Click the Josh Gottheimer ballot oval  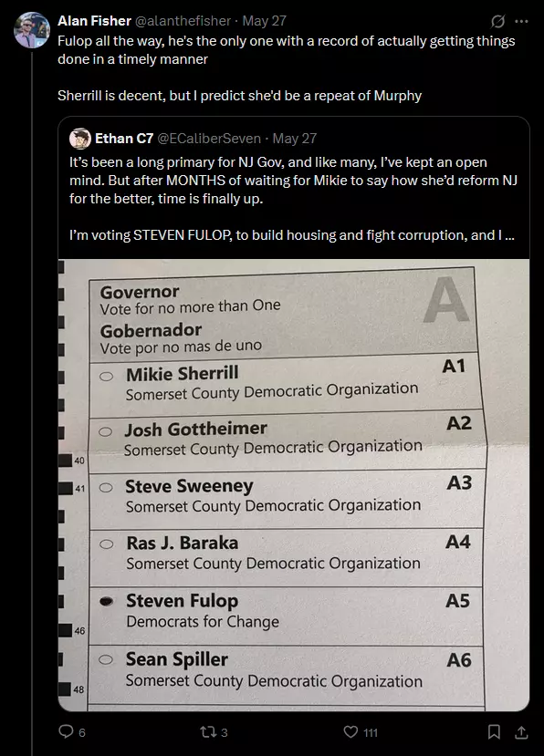pyautogui.click(x=105, y=432)
